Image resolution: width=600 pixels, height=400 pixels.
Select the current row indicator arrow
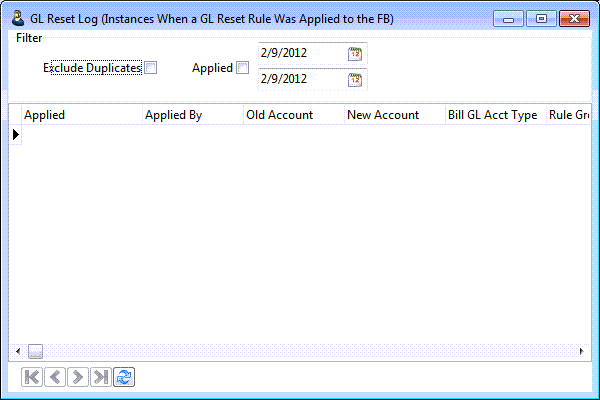point(16,135)
